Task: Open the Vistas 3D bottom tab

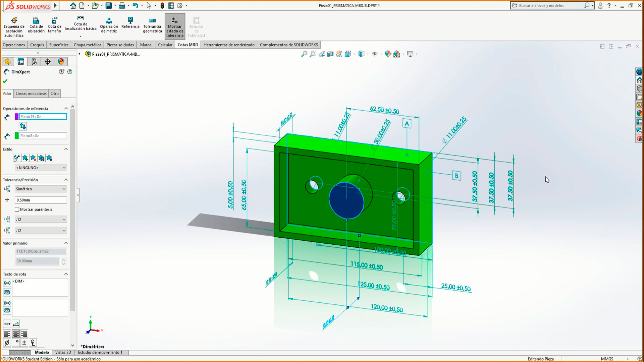Action: point(63,353)
